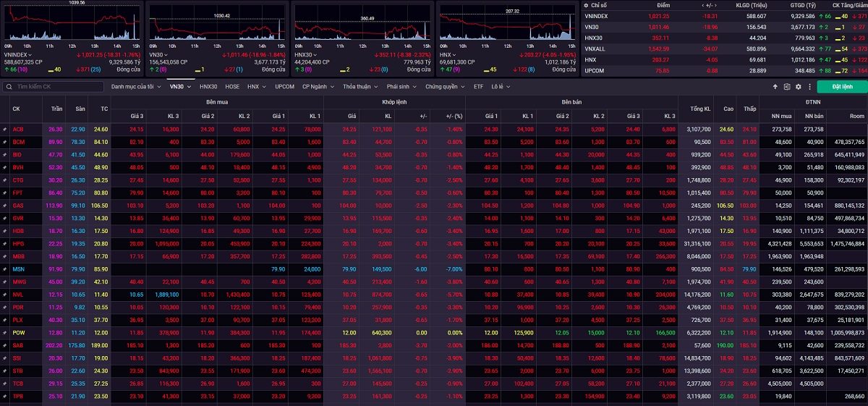
Task: Open the CP Ngành dropdown
Action: click(318, 86)
